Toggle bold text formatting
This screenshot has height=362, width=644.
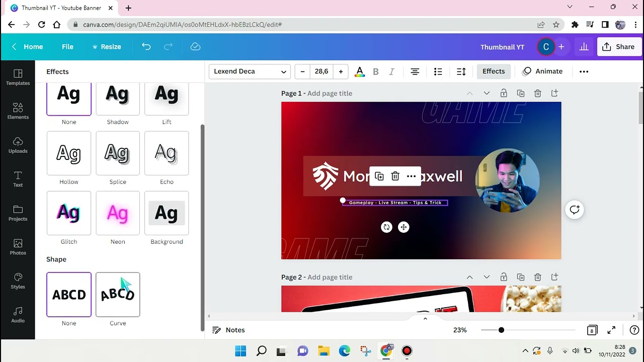click(375, 71)
